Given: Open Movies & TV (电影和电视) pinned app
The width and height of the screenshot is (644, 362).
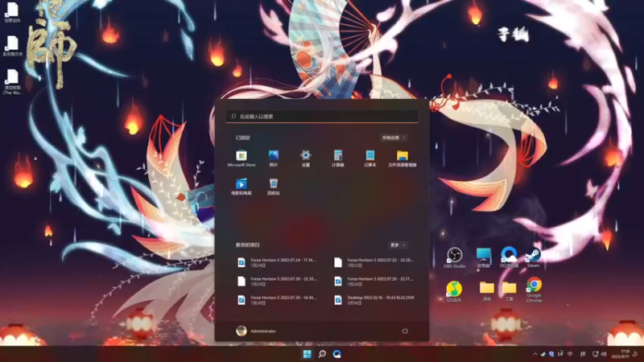Looking at the screenshot, I should [242, 187].
